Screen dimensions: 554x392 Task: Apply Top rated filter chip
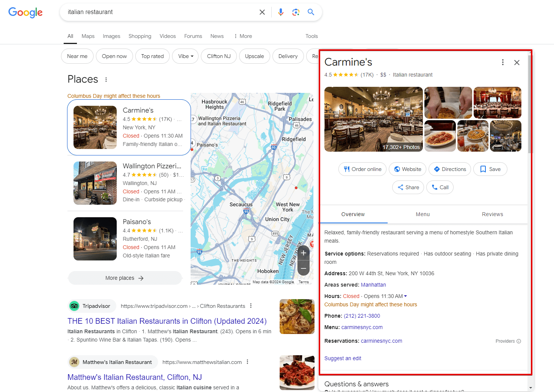(153, 56)
